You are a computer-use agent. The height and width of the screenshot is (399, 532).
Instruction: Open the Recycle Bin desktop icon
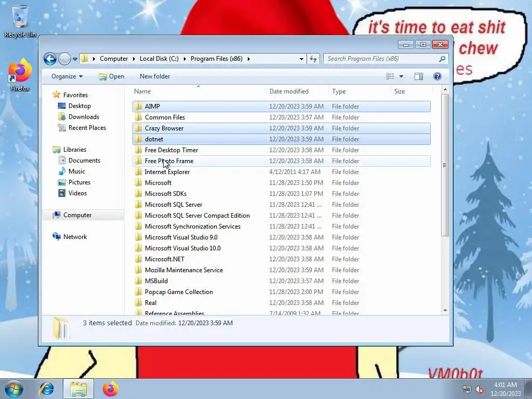[x=20, y=21]
